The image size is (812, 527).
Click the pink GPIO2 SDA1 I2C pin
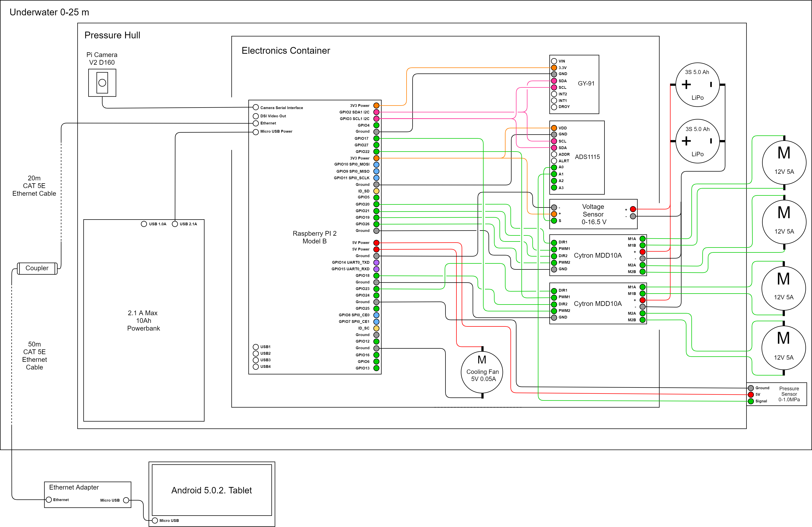tap(376, 112)
